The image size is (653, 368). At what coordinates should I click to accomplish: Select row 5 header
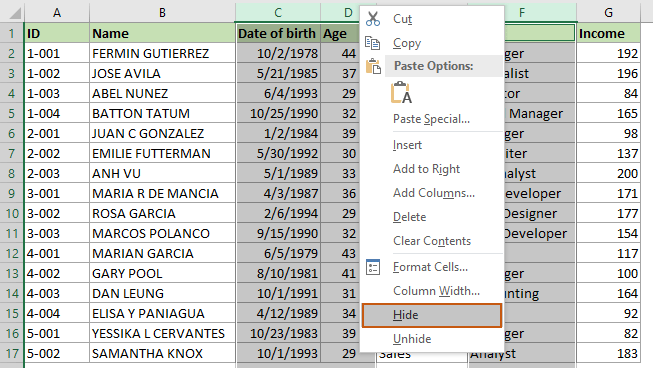coord(12,113)
